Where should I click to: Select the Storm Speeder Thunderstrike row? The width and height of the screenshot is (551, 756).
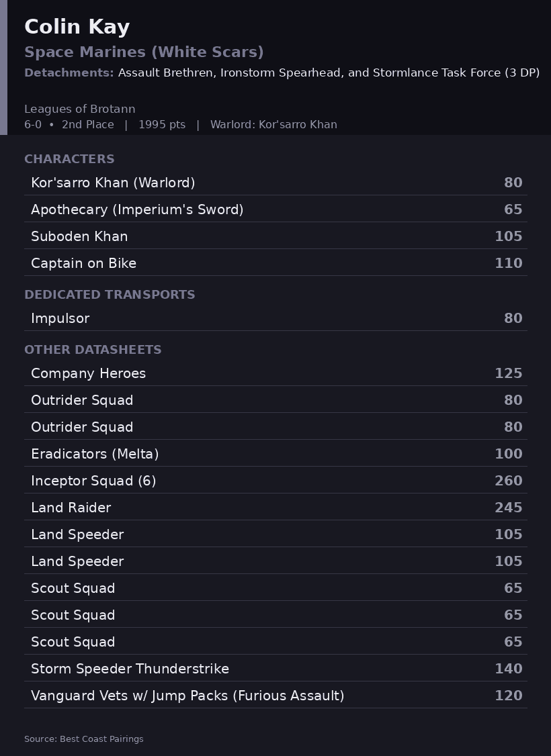tap(275, 668)
